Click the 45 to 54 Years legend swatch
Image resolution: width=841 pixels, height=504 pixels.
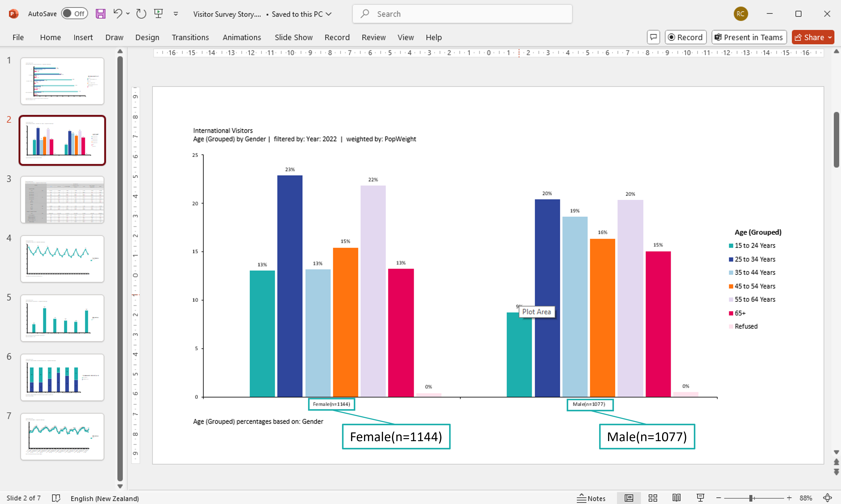[x=731, y=286]
